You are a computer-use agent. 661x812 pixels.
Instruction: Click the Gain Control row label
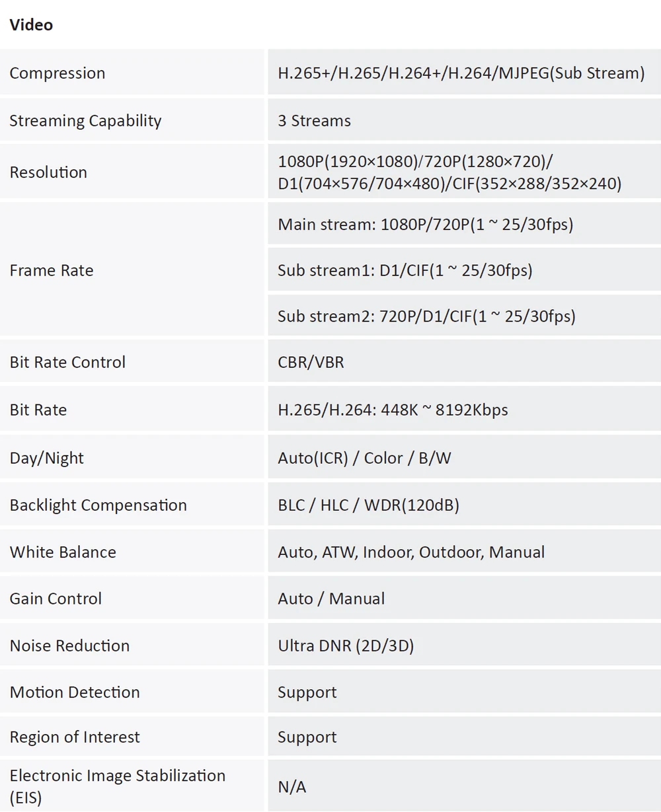coord(56,599)
